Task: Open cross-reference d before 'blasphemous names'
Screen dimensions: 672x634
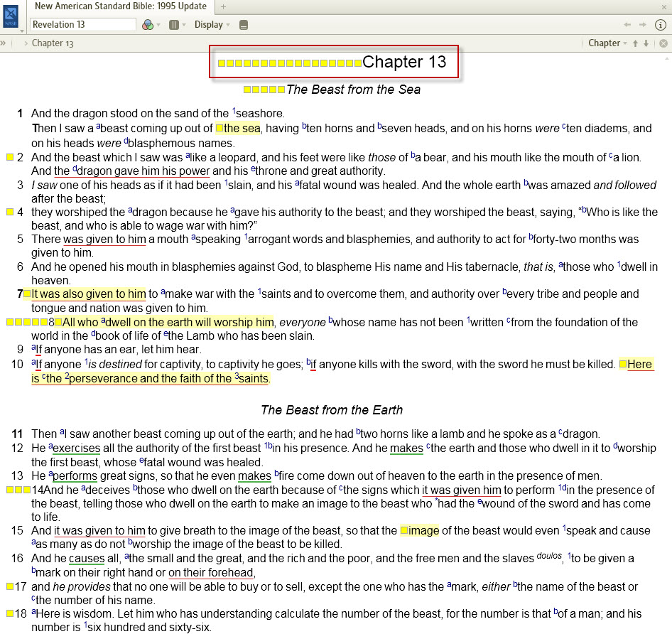Action: (126, 141)
